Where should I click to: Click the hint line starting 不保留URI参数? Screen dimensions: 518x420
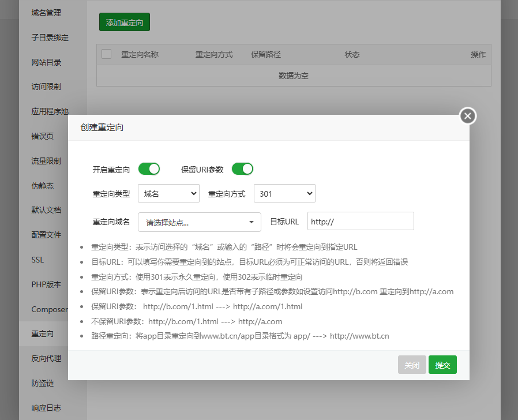point(187,321)
